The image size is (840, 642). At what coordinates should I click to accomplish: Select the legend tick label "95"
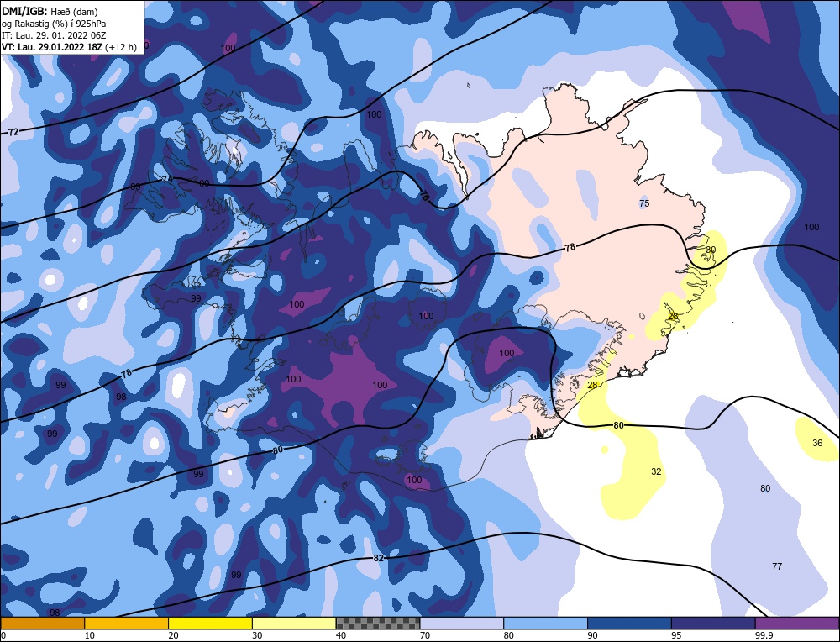676,635
